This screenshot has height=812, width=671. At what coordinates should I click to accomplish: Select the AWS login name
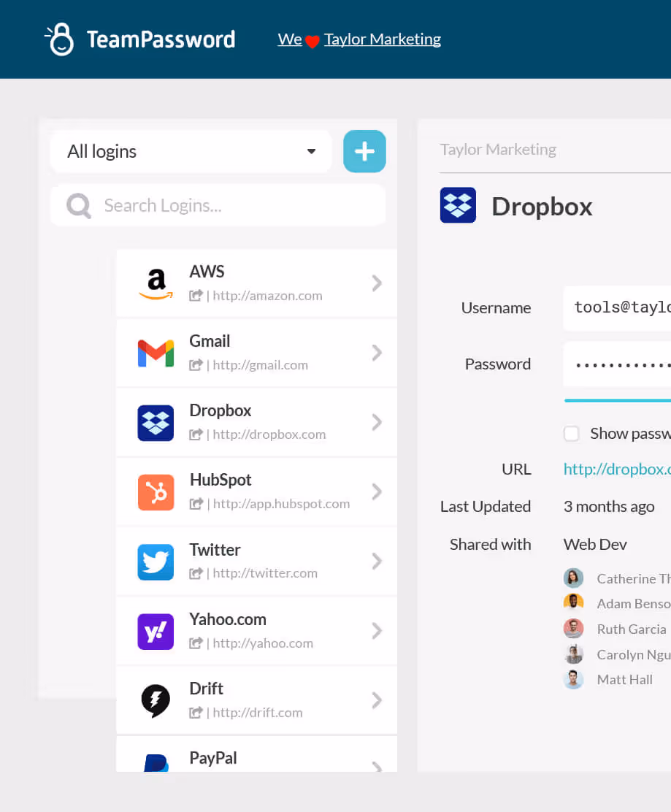click(x=207, y=272)
